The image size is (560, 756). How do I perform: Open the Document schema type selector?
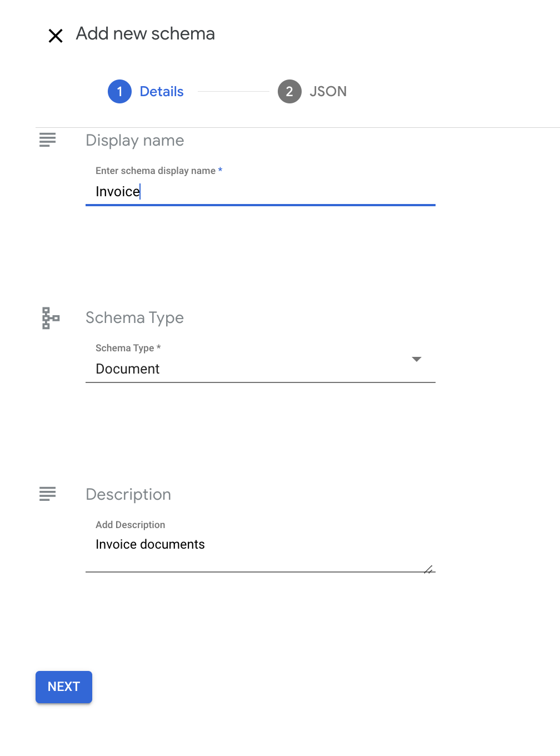(250, 369)
